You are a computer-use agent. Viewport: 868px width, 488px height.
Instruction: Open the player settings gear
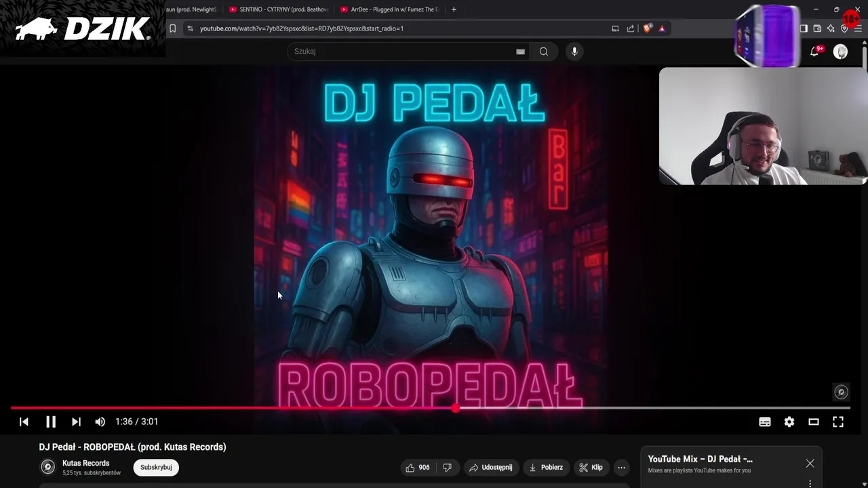789,422
